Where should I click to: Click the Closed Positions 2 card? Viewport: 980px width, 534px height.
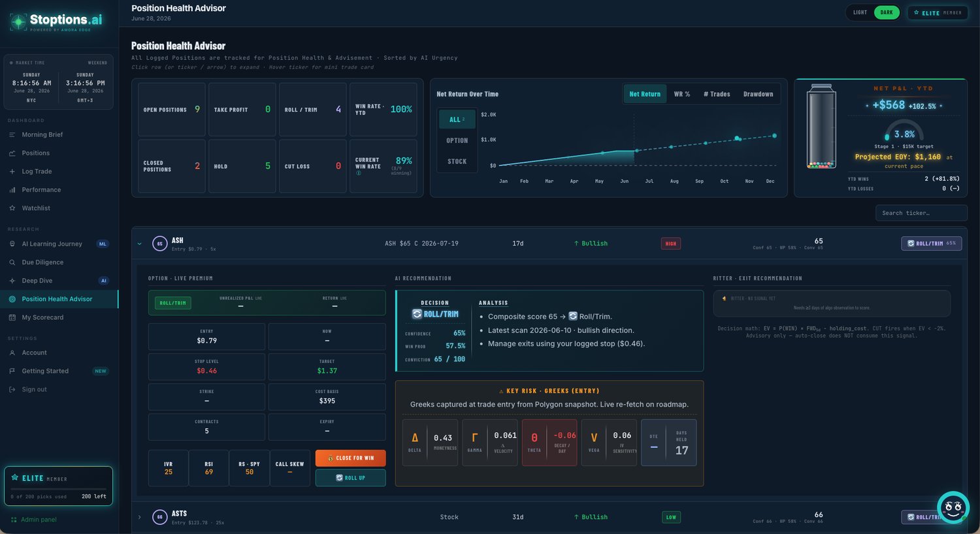pyautogui.click(x=172, y=166)
